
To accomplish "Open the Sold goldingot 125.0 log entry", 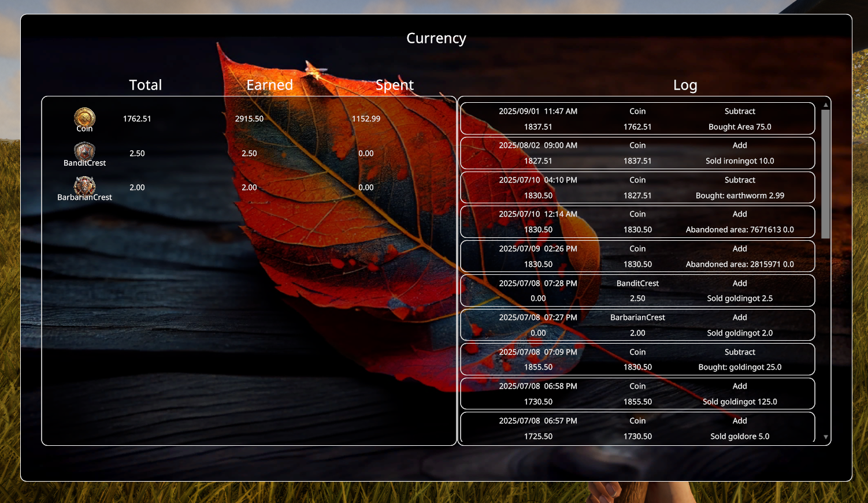I will click(637, 394).
